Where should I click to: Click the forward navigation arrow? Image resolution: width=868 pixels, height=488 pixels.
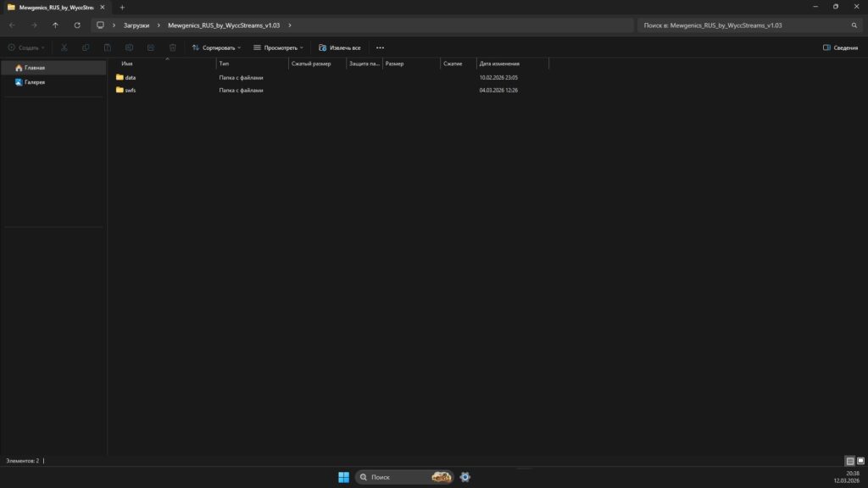click(34, 25)
